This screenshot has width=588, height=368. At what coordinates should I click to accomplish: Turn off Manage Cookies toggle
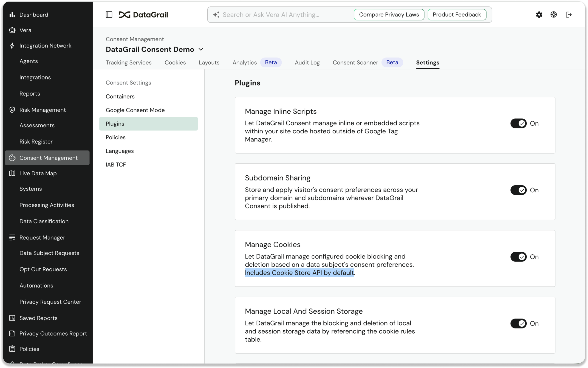(518, 257)
